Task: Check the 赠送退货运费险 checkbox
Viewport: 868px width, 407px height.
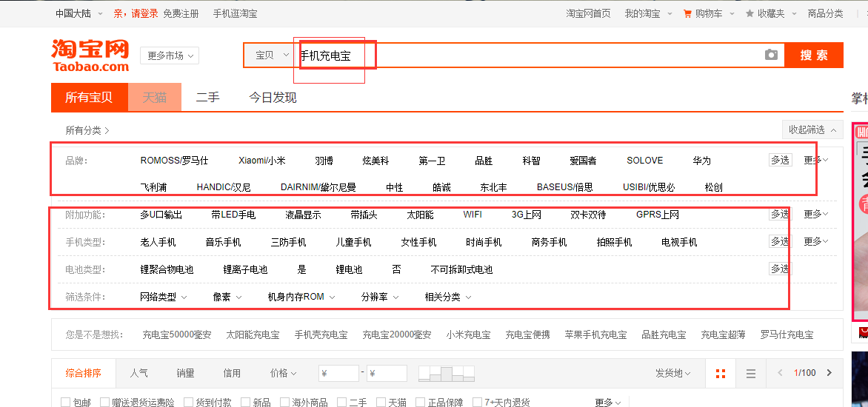Action: point(104,402)
